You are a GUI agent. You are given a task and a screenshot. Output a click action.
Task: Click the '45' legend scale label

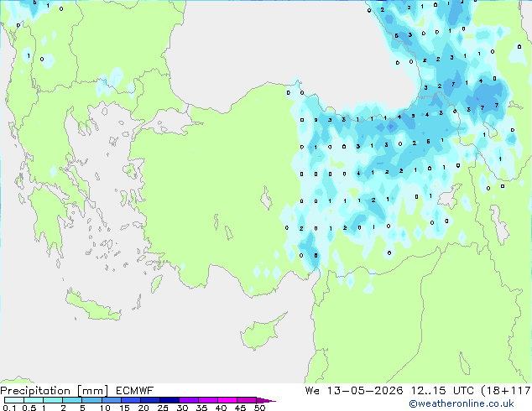(x=240, y=408)
